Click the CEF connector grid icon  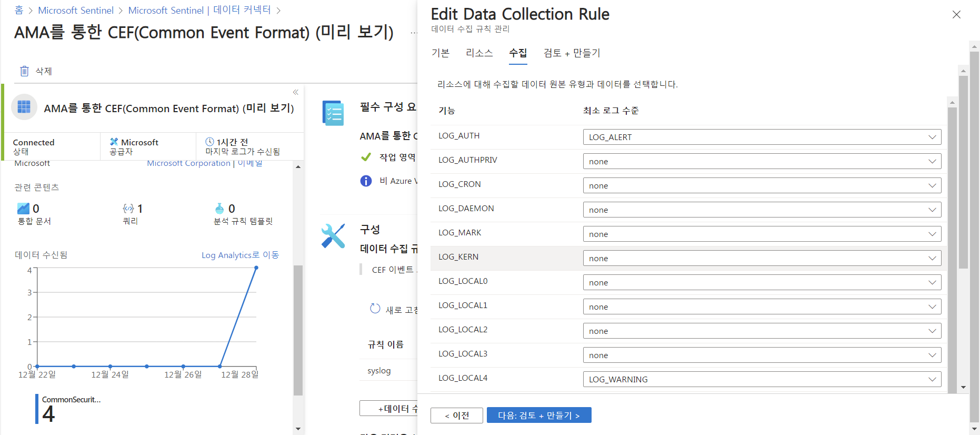24,107
